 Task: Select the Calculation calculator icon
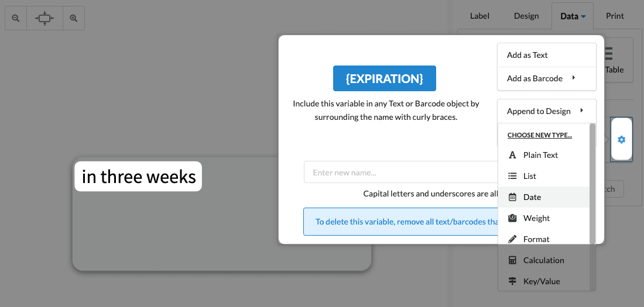[x=512, y=260]
